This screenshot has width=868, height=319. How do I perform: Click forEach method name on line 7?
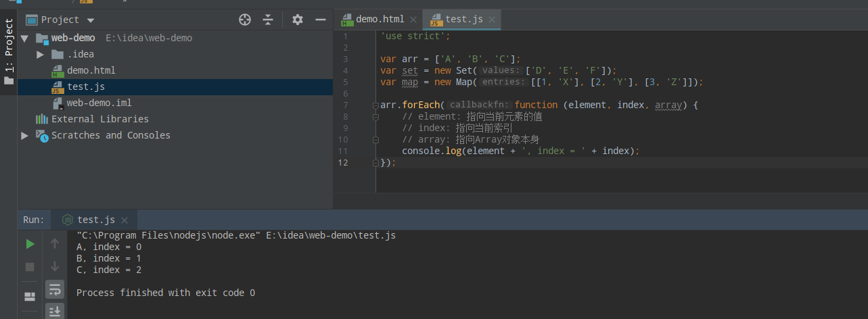pos(422,105)
